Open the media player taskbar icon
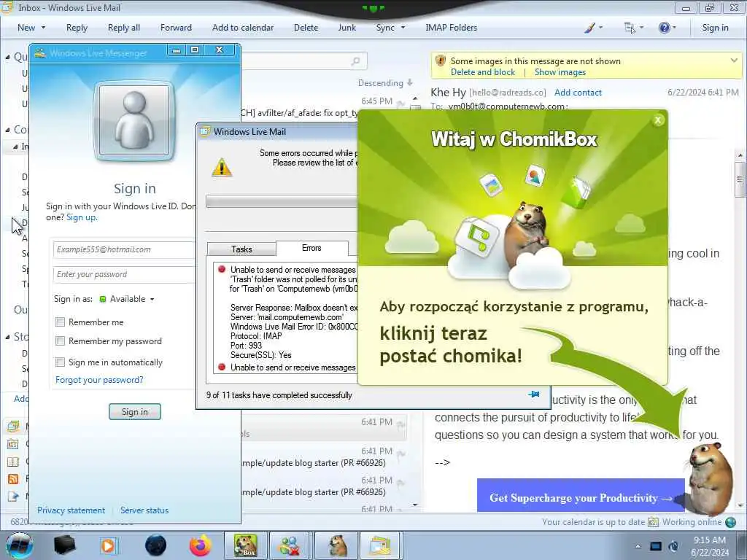The width and height of the screenshot is (747, 560). (x=108, y=545)
